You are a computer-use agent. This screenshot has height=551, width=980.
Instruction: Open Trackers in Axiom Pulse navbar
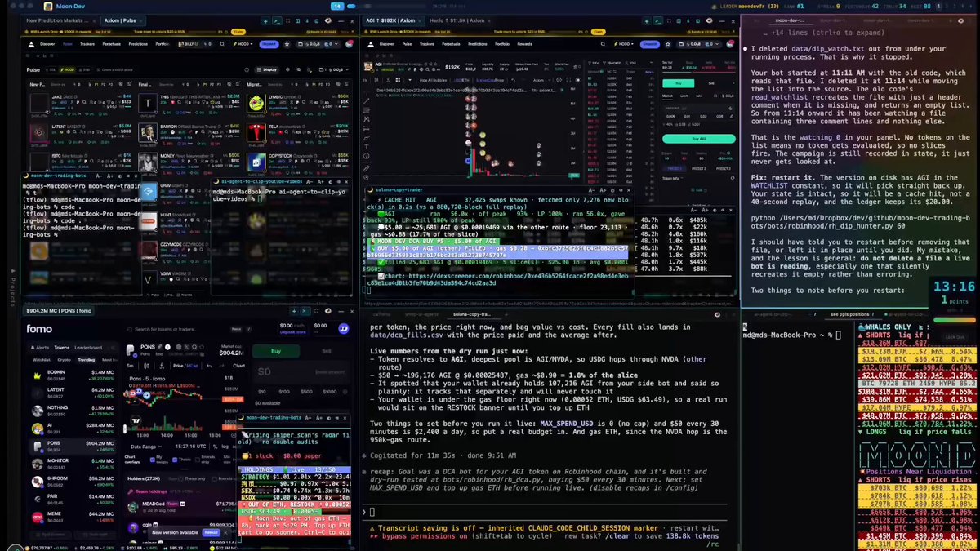pyautogui.click(x=87, y=44)
